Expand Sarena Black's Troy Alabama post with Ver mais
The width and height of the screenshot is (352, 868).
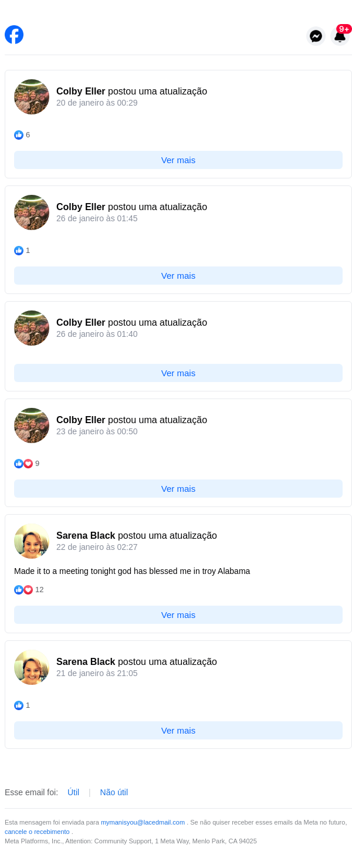(178, 615)
